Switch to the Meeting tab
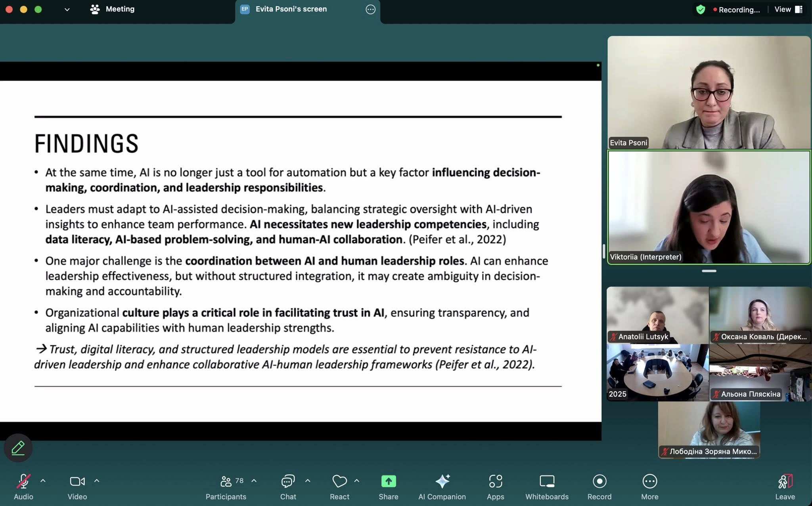Image resolution: width=812 pixels, height=506 pixels. point(113,9)
